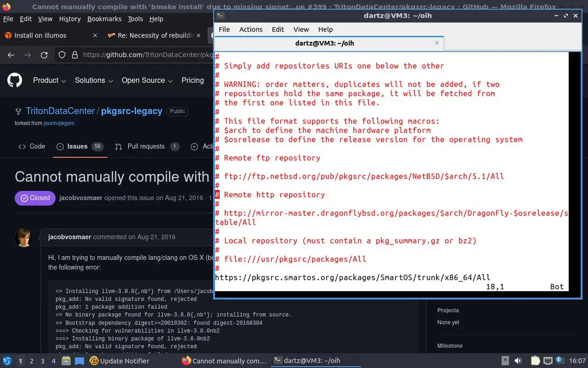Open Firefox View menu
The image size is (588, 368).
click(45, 19)
